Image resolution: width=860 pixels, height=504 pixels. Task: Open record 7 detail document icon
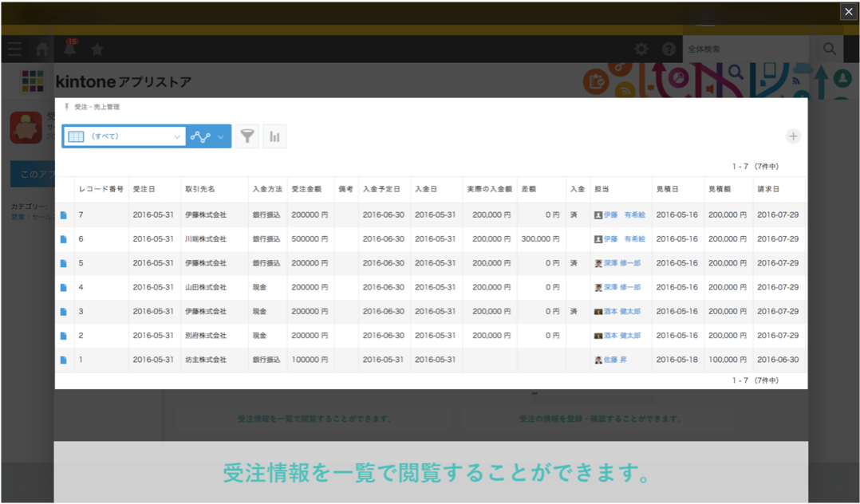64,215
